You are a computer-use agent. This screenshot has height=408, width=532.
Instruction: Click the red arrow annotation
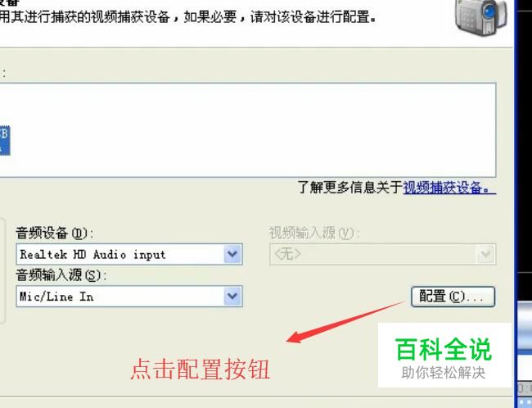(x=345, y=322)
